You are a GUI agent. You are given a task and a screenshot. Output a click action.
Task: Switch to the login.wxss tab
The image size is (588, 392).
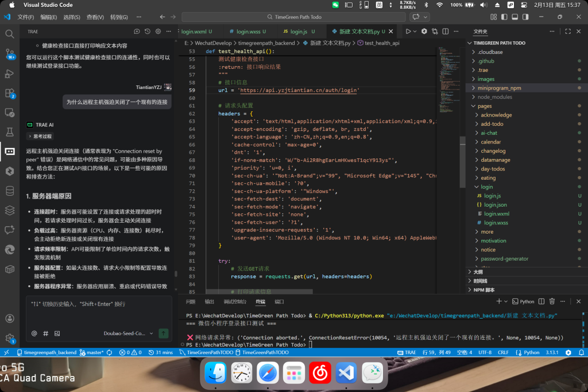pyautogui.click(x=247, y=32)
